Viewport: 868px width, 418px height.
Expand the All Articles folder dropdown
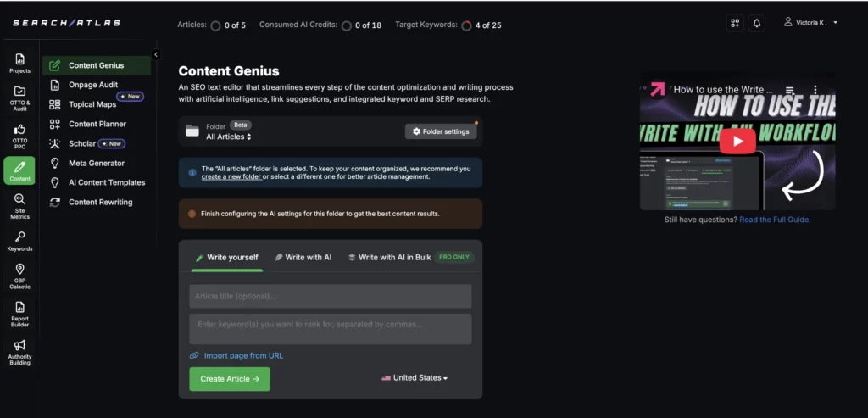coord(229,137)
